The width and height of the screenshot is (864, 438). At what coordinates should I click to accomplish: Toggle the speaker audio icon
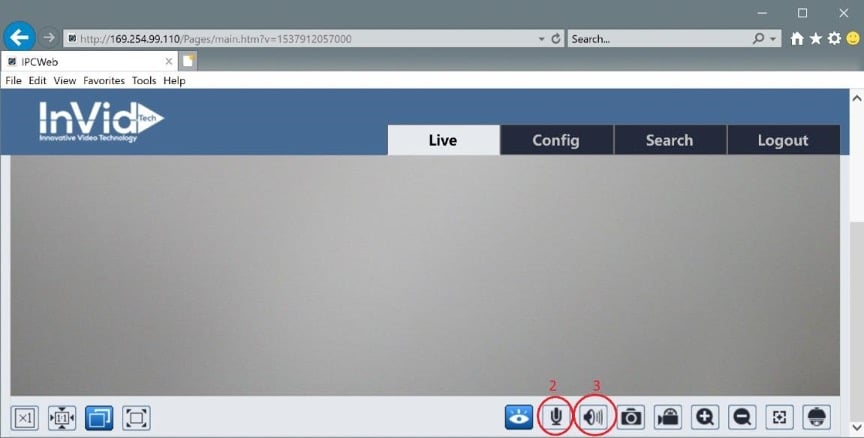pos(595,416)
